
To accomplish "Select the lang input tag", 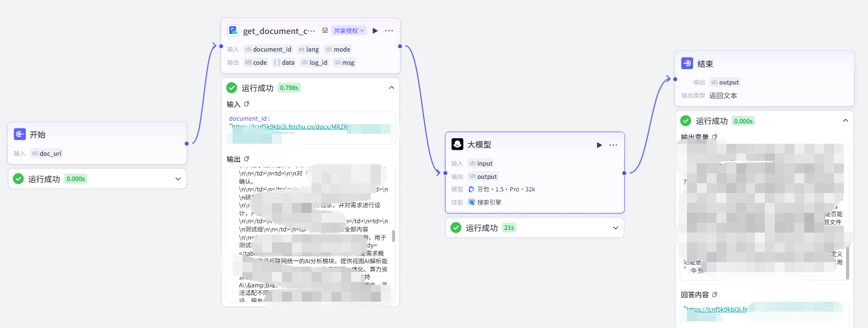I will [x=309, y=49].
